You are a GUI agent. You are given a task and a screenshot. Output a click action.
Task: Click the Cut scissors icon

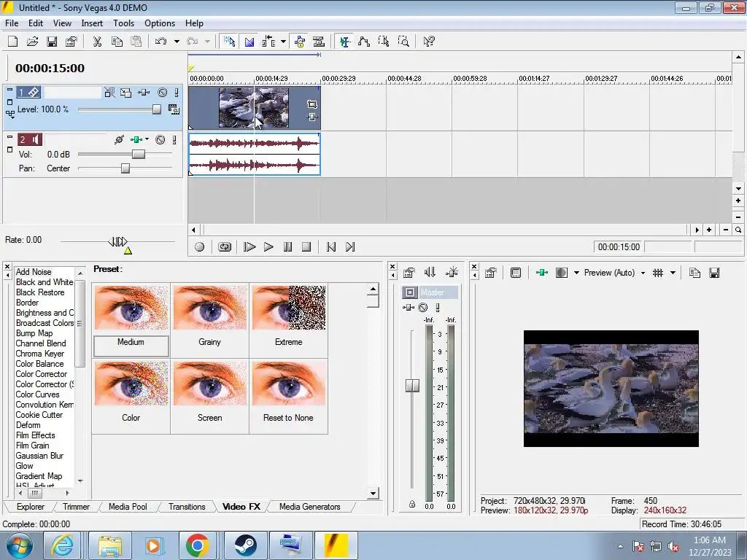97,42
